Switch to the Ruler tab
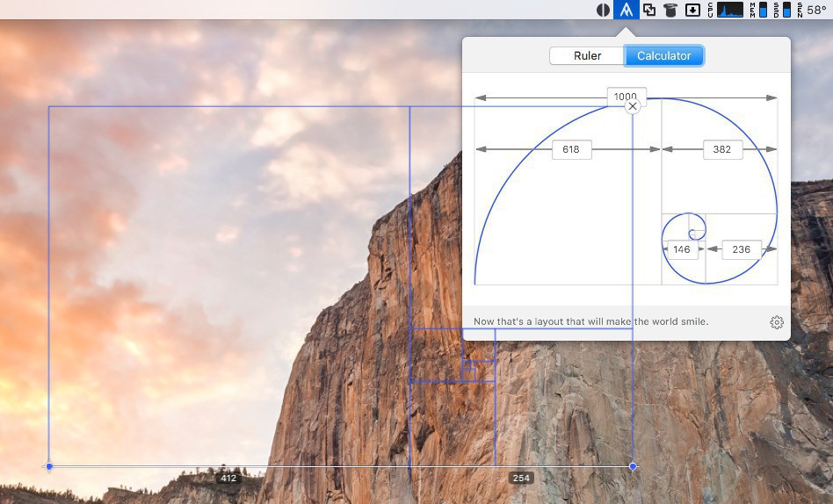This screenshot has height=504, width=833. click(x=587, y=55)
